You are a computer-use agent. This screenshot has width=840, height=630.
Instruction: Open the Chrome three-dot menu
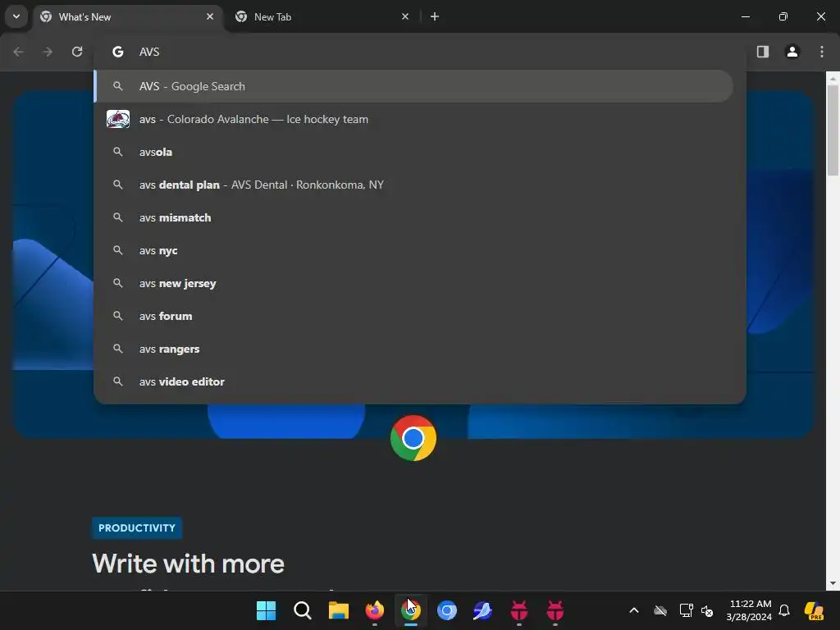point(822,52)
